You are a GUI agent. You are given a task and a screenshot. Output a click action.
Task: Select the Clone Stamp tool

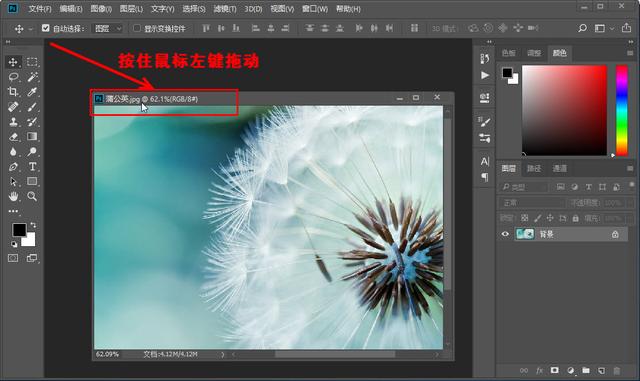pyautogui.click(x=13, y=121)
